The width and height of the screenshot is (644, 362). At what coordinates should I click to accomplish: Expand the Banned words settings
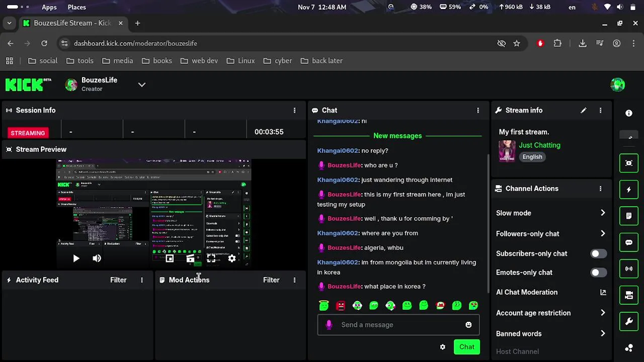coord(603,334)
